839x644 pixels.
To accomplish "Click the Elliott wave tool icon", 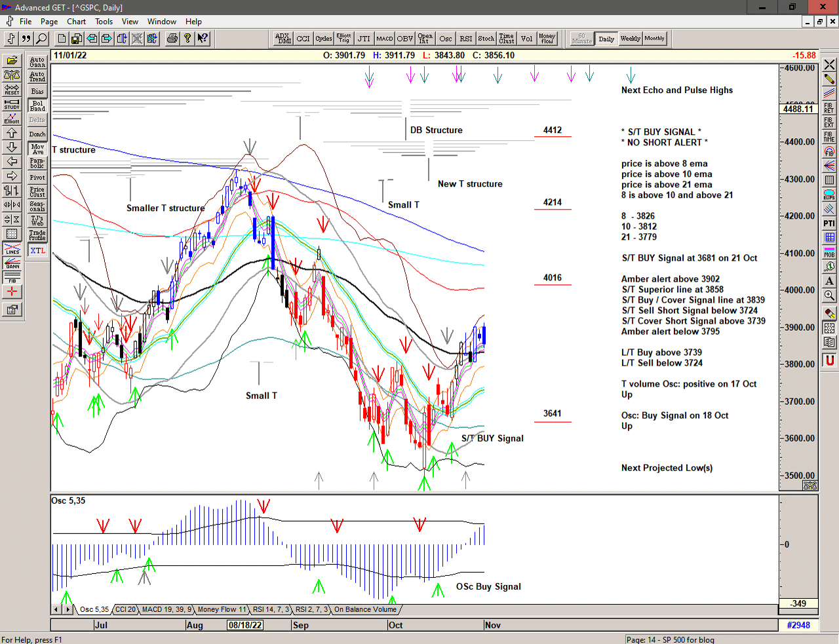I will [x=12, y=119].
